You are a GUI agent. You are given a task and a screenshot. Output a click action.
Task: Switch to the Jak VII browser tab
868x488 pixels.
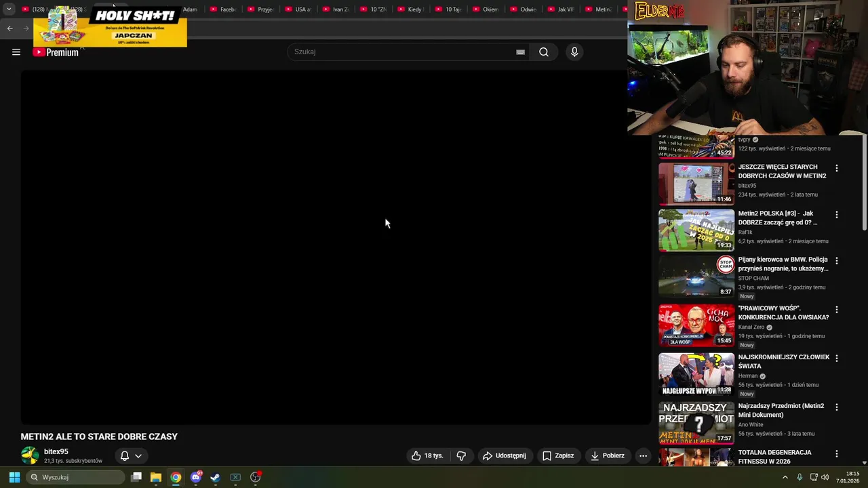click(x=561, y=9)
